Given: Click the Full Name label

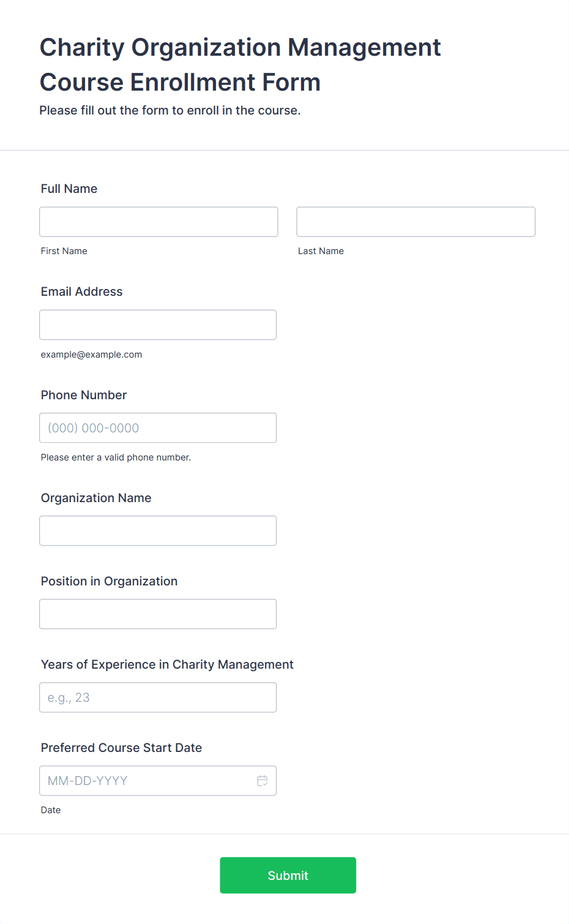Looking at the screenshot, I should point(69,189).
